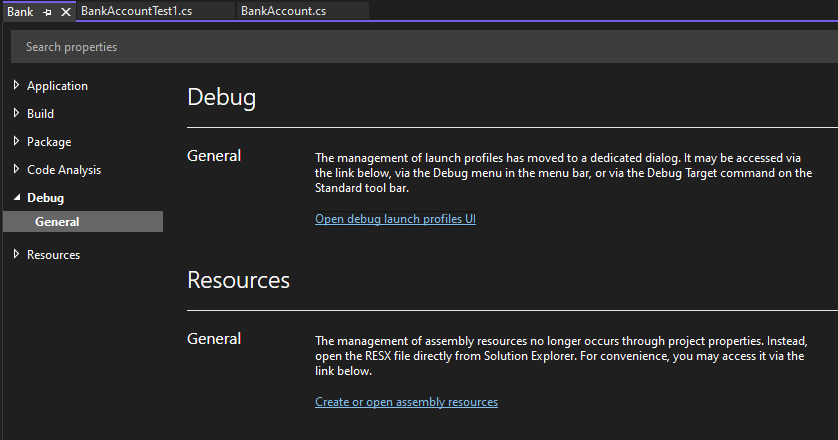Open debug launch profiles UI link
The width and height of the screenshot is (838, 440).
pyautogui.click(x=395, y=219)
